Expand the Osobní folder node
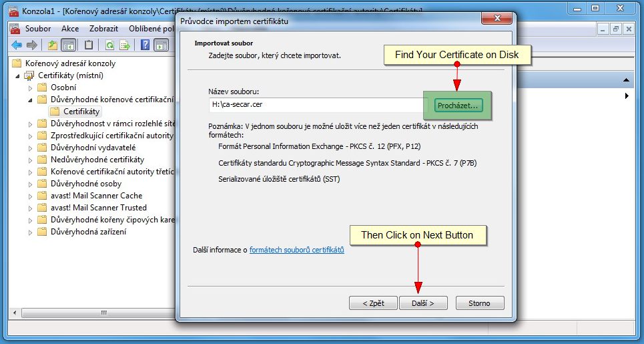 click(30, 88)
